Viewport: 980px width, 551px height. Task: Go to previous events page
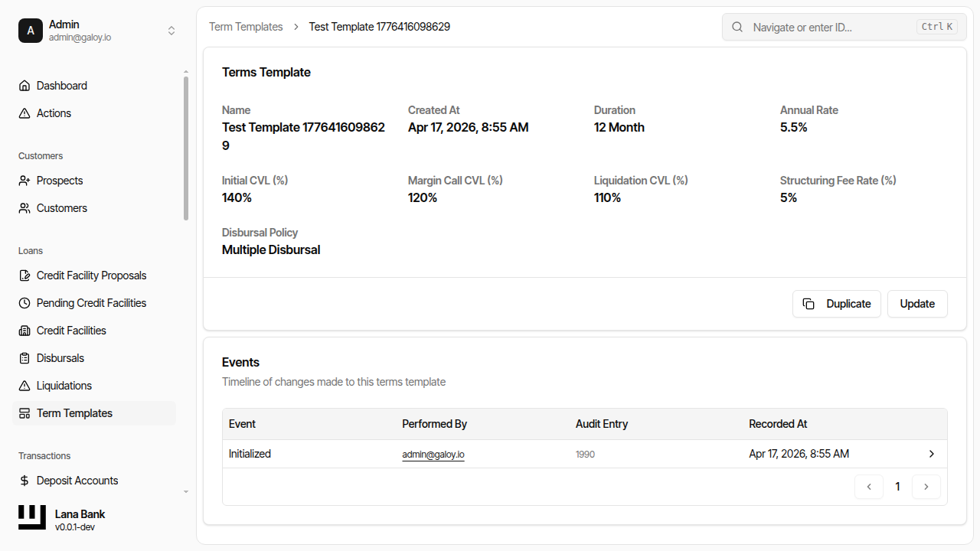[x=869, y=487]
